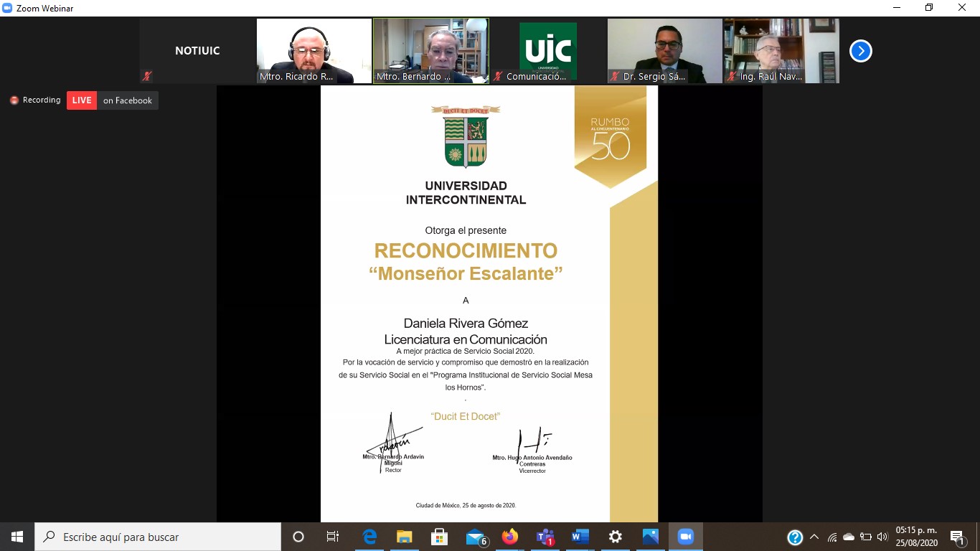Image resolution: width=980 pixels, height=551 pixels.
Task: Click the 'Escribe aquí para buscar' search box
Action: pos(158,537)
